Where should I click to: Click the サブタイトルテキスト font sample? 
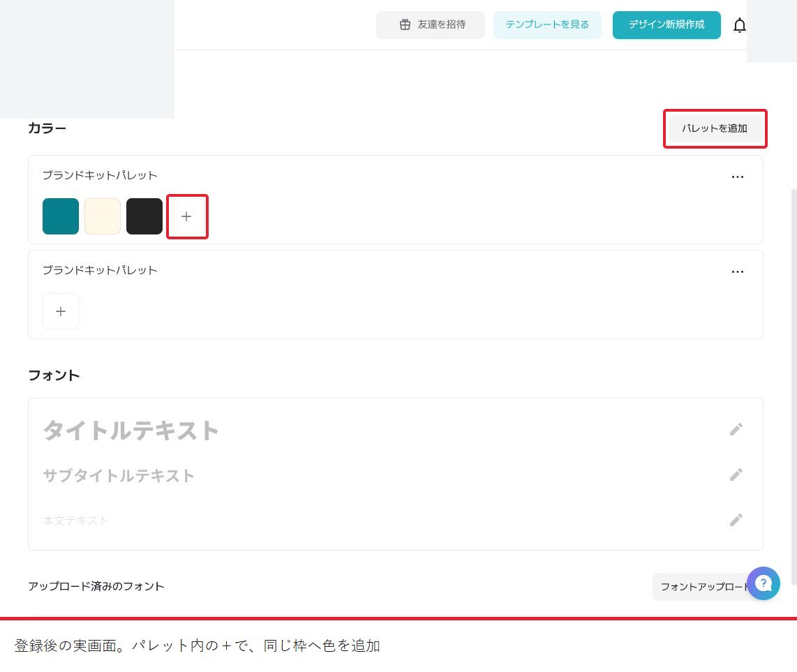point(119,476)
